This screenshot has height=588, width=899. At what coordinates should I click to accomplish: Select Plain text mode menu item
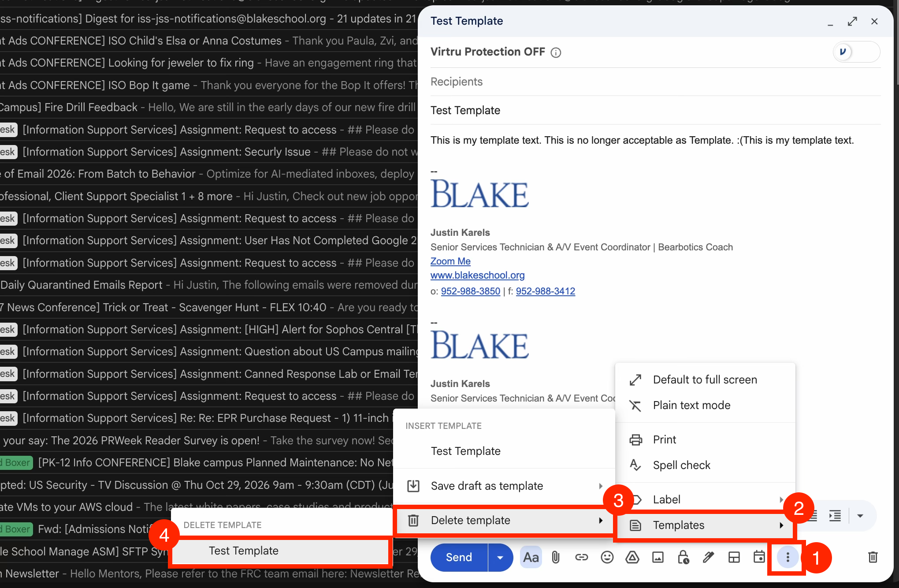pos(705,405)
